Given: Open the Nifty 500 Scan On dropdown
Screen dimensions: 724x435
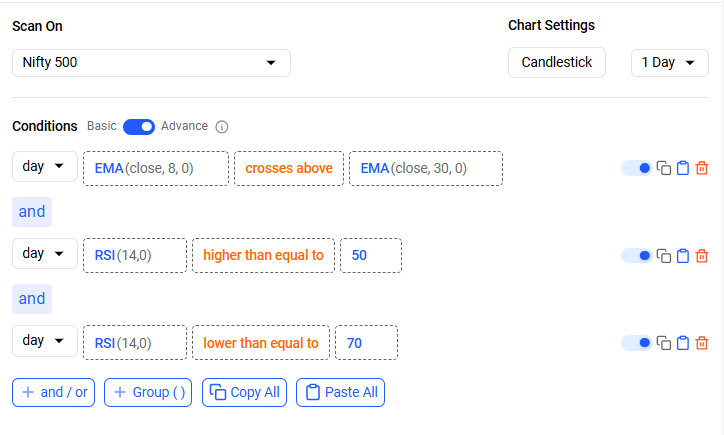Looking at the screenshot, I should click(151, 63).
